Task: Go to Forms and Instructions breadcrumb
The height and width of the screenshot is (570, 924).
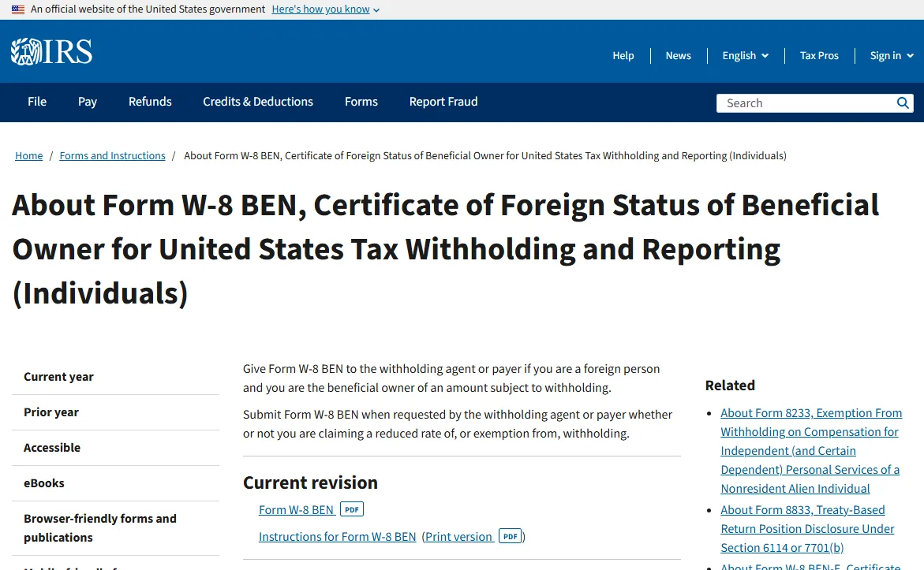Action: point(113,155)
